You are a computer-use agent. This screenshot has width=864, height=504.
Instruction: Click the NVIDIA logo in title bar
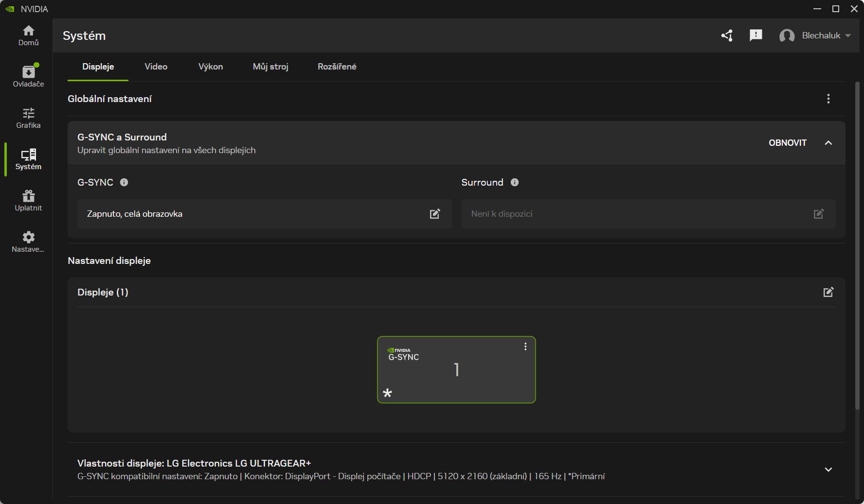(10, 9)
